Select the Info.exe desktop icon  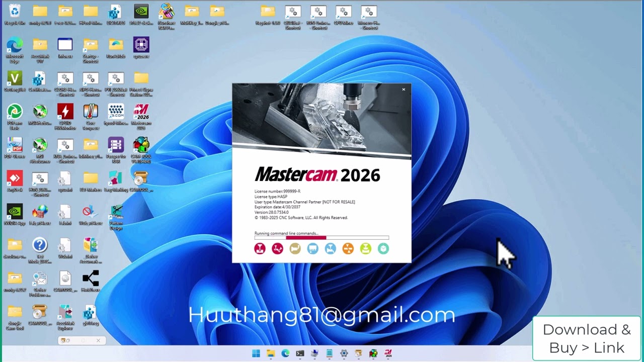[65, 48]
